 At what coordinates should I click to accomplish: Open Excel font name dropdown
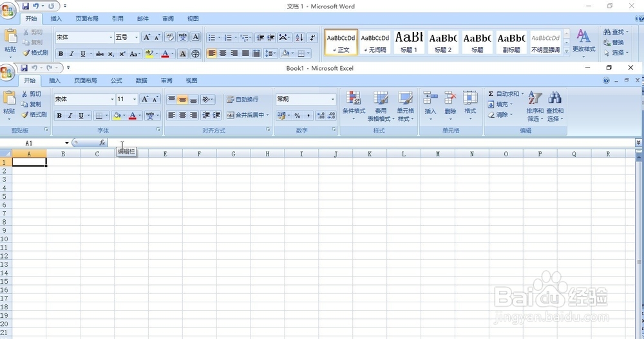point(111,99)
